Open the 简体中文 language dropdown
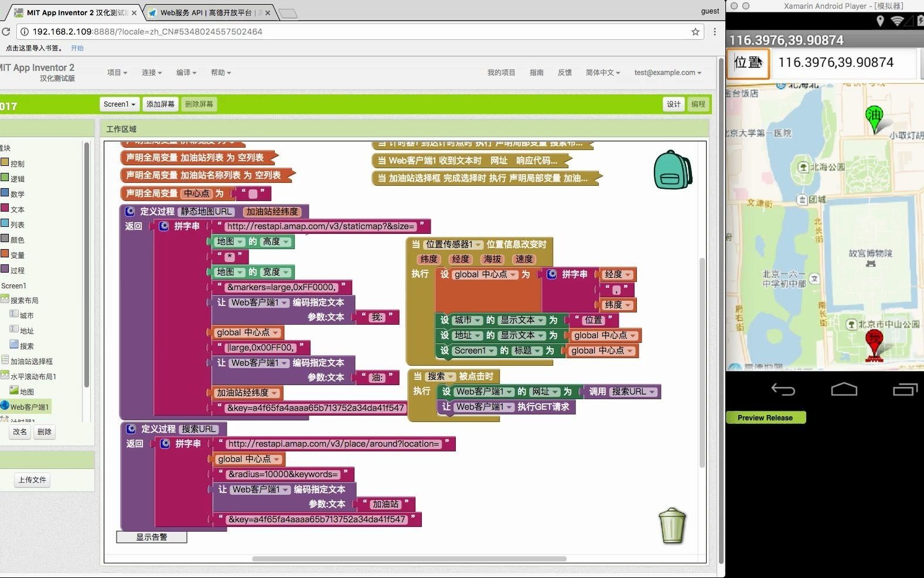This screenshot has width=924, height=578. coord(603,73)
